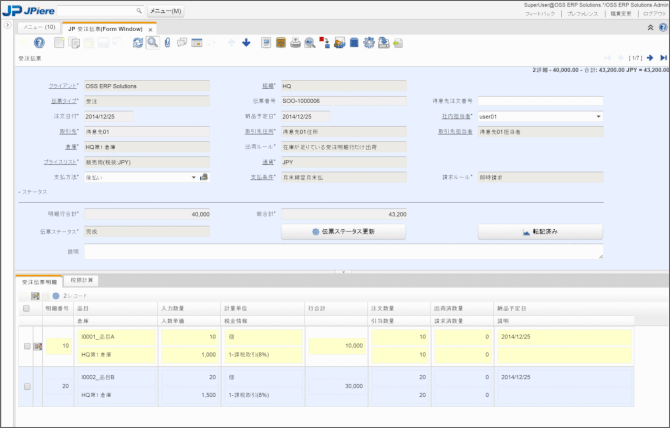Click the search magnifier in top search box
Screen dimensions: 670x428
click(139, 11)
